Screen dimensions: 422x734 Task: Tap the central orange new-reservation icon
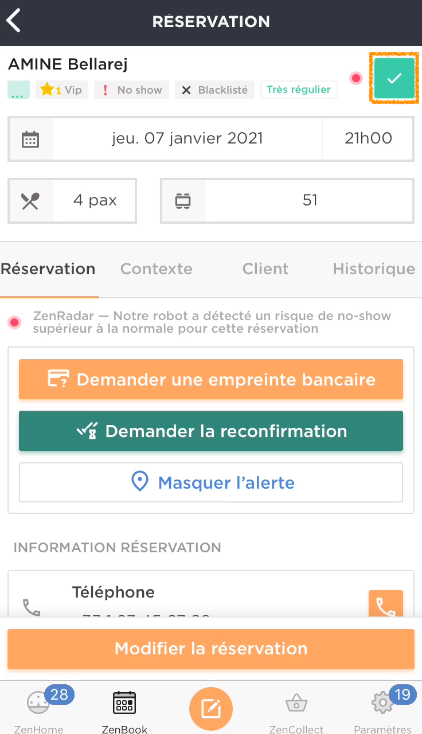[211, 709]
